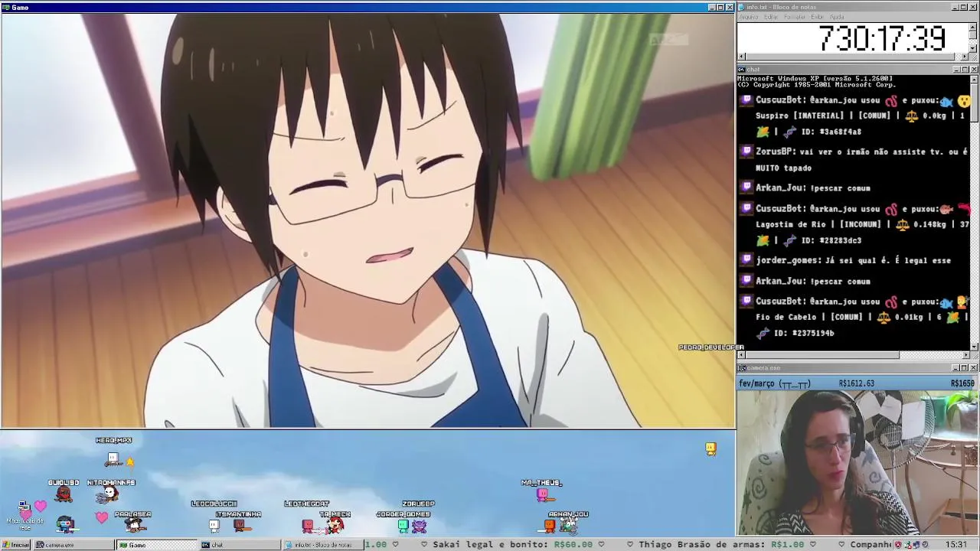Click the JORDER_GOMES teal avatar
980x551 pixels.
pos(403,525)
